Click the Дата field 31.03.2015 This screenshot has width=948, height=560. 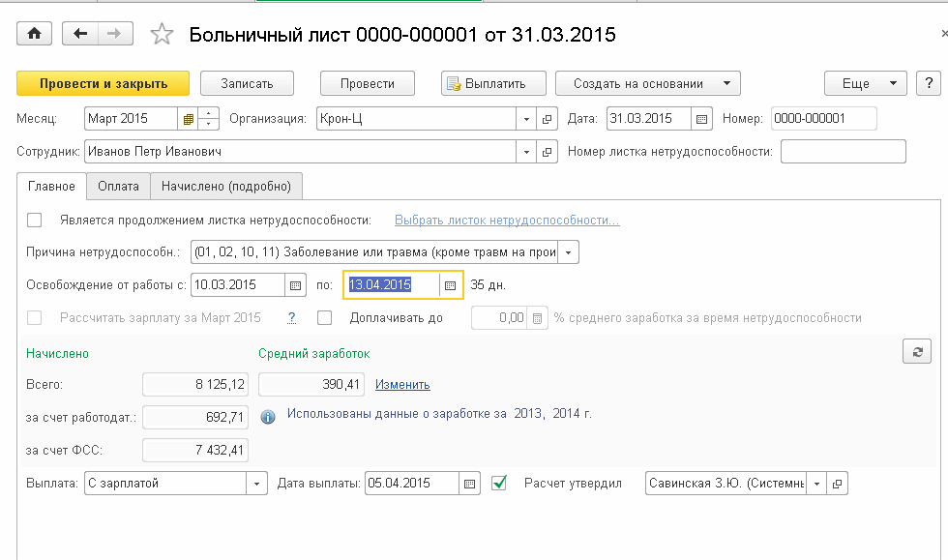649,119
